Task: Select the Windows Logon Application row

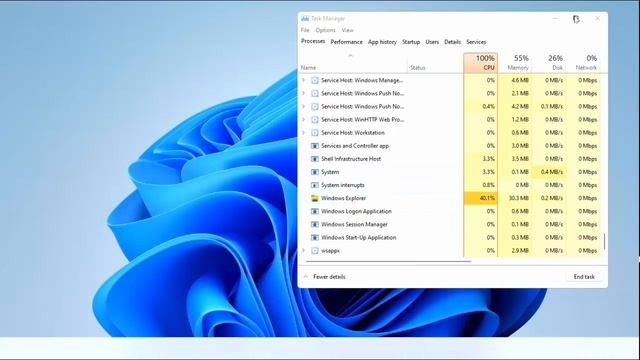Action: pos(450,211)
